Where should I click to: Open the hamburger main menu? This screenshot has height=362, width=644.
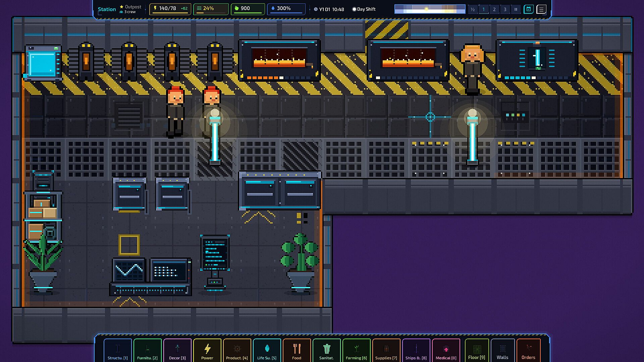point(541,9)
